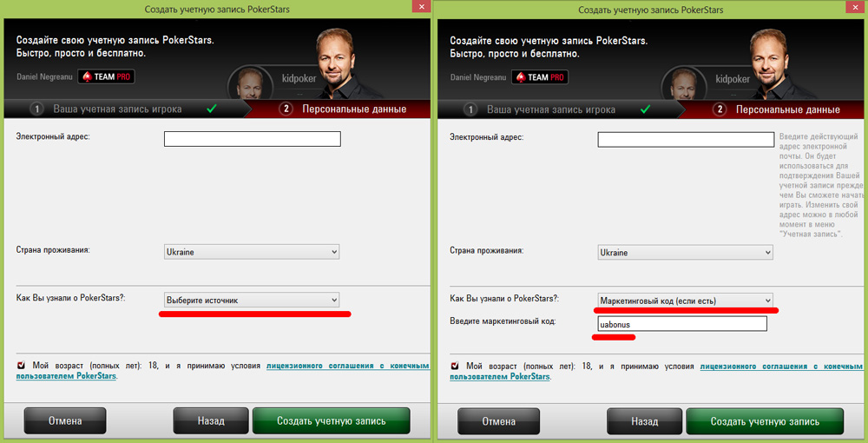Click kidpoker avatar thumbnail in right window
This screenshot has width=868, height=443.
coord(684,84)
